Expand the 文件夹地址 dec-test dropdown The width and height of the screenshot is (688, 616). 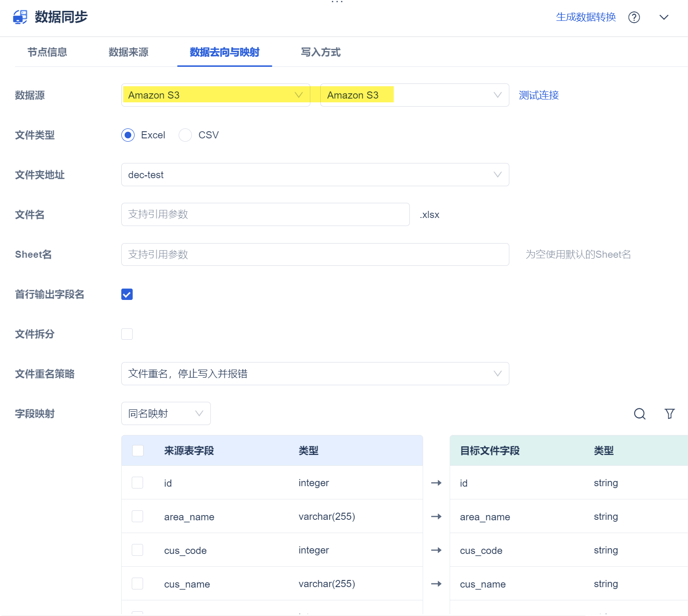(315, 175)
